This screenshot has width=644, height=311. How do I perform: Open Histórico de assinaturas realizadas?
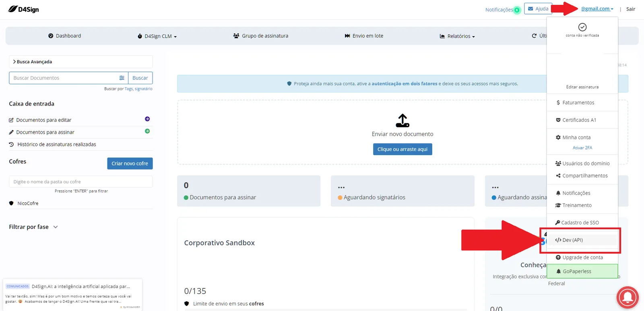56,144
